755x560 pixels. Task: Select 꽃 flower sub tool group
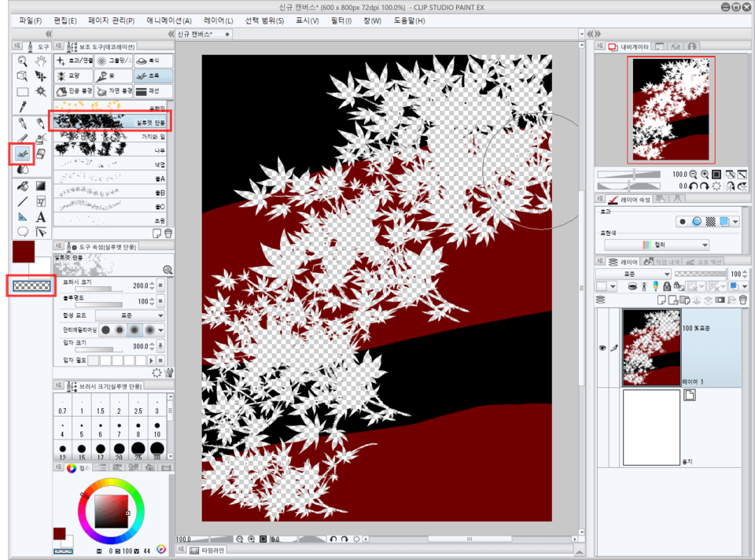pos(113,76)
